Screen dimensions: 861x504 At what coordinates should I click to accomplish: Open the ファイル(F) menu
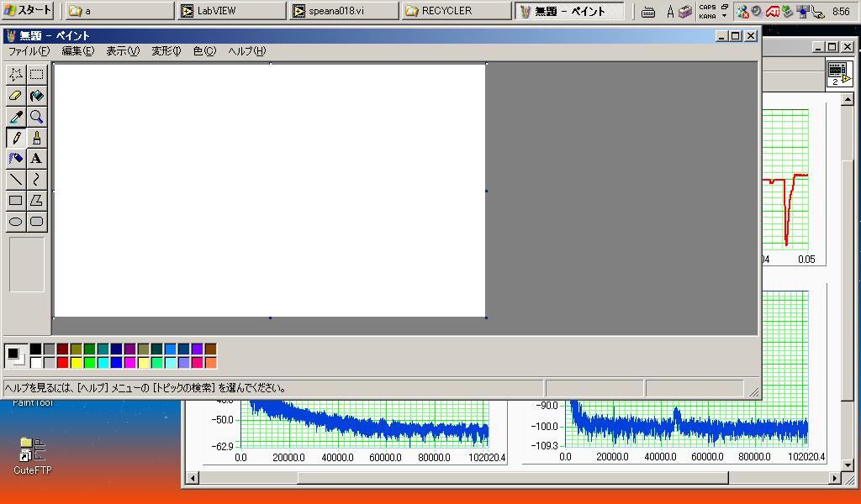click(x=29, y=51)
